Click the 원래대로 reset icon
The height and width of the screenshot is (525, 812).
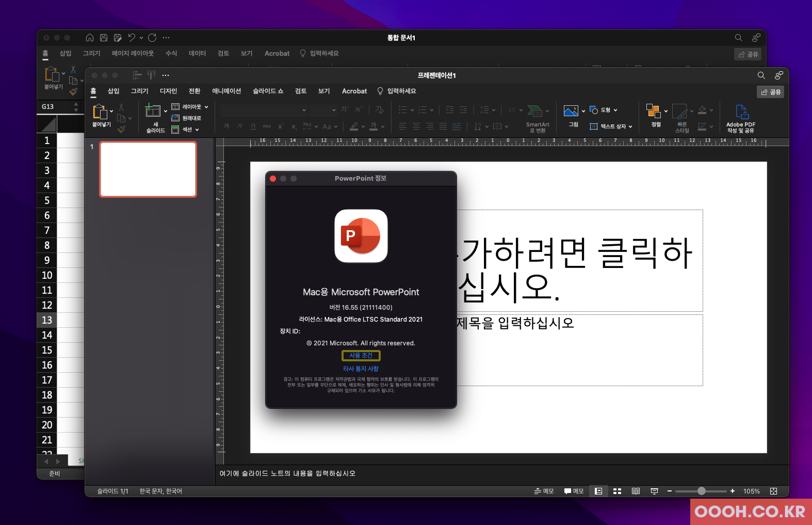[x=175, y=118]
